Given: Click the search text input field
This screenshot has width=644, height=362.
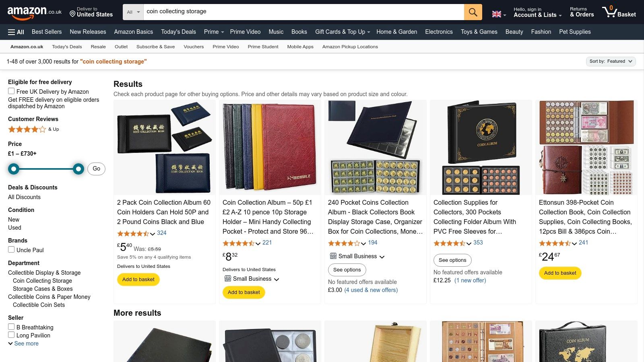Looking at the screenshot, I should (302, 12).
